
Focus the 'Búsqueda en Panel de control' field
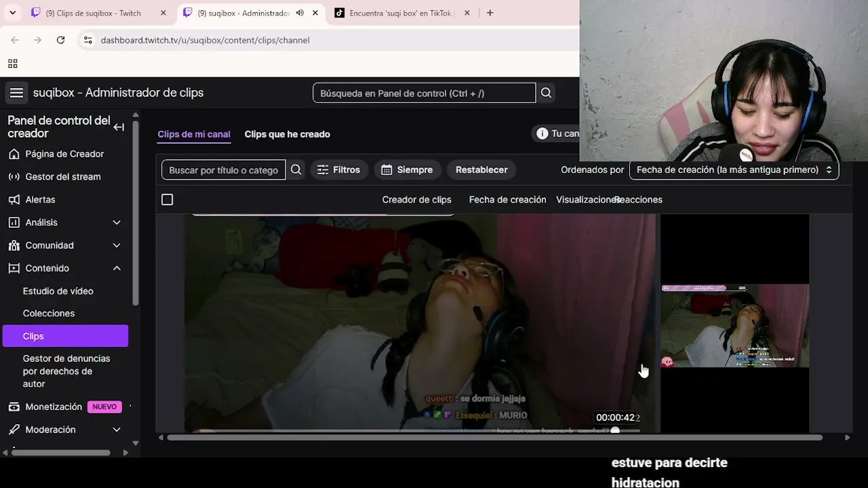click(x=425, y=93)
